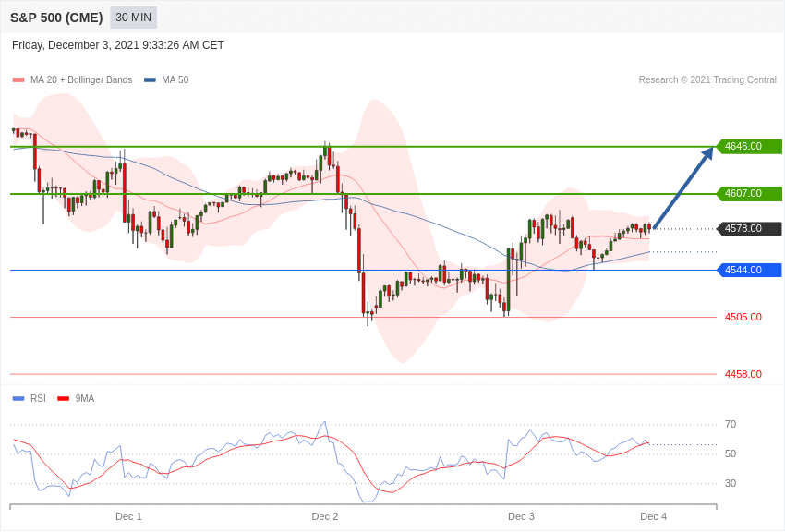
Task: Click the RSI 70 overbought level label
Action: pyautogui.click(x=731, y=425)
